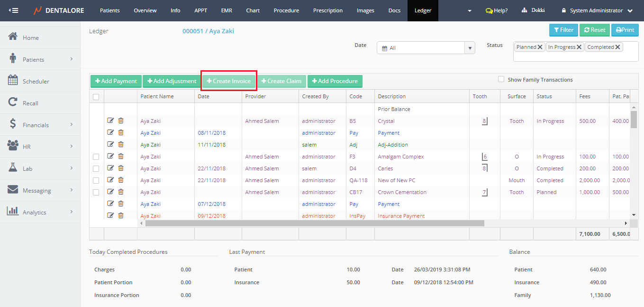
Task: Edit the Crown Cementation row
Action: pyautogui.click(x=111, y=192)
